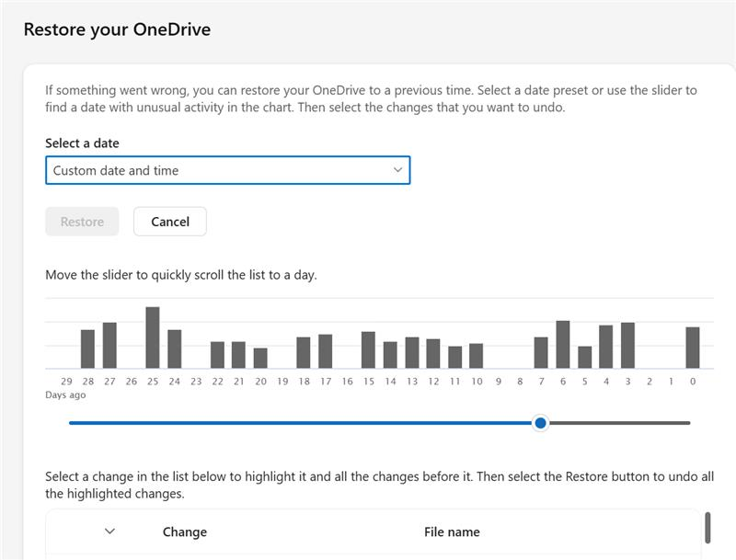Cancel the OneDrive restore

tap(170, 222)
